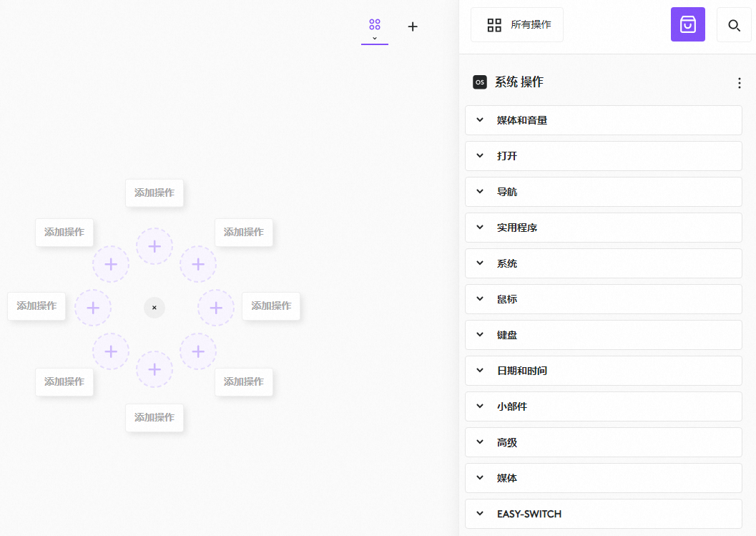Image resolution: width=756 pixels, height=536 pixels.
Task: Open the marketplace shopping bag icon
Action: [x=687, y=25]
